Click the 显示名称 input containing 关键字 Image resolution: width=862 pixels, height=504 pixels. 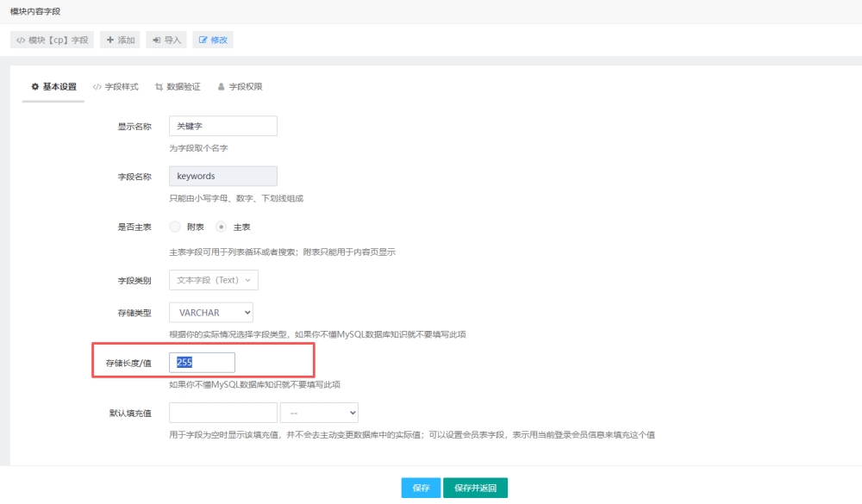(x=222, y=126)
